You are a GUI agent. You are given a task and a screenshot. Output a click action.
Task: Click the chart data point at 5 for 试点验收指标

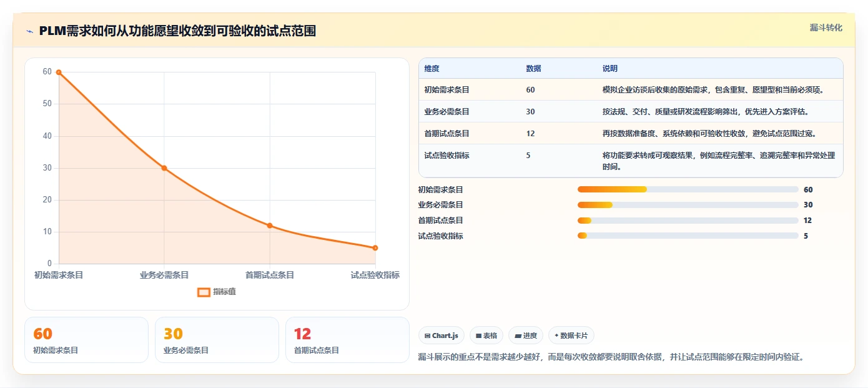pos(375,248)
